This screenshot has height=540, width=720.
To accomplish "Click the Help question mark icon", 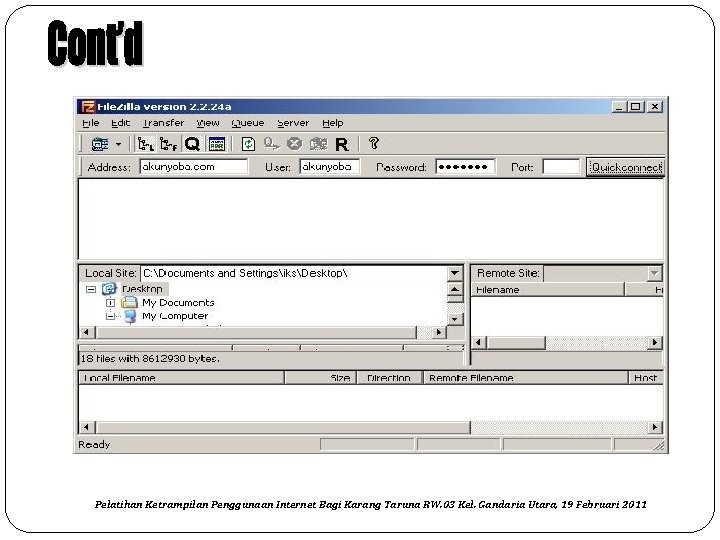I will pos(374,144).
